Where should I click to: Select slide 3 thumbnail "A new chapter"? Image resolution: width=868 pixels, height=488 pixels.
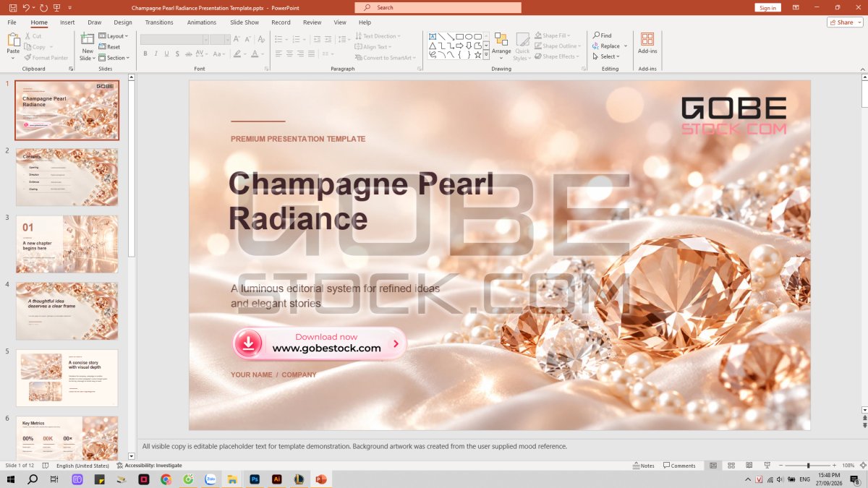[x=67, y=244]
